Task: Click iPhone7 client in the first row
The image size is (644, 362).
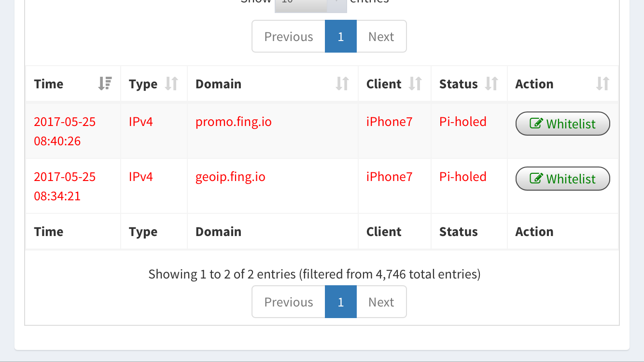Action: [x=390, y=122]
